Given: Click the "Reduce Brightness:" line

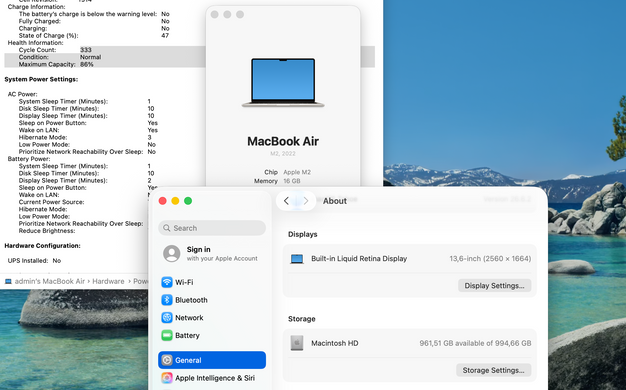Looking at the screenshot, I should point(47,231).
